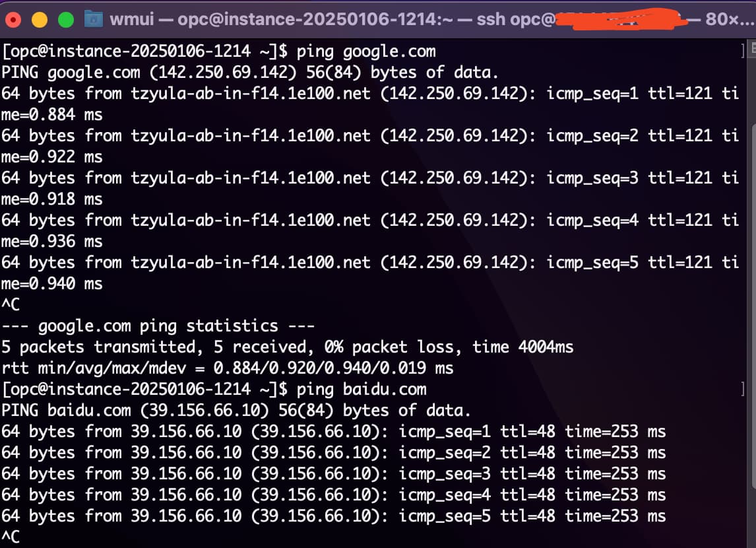
Task: Click the 'PING baidu.com (39.156.66.10)' header line
Action: click(x=236, y=411)
